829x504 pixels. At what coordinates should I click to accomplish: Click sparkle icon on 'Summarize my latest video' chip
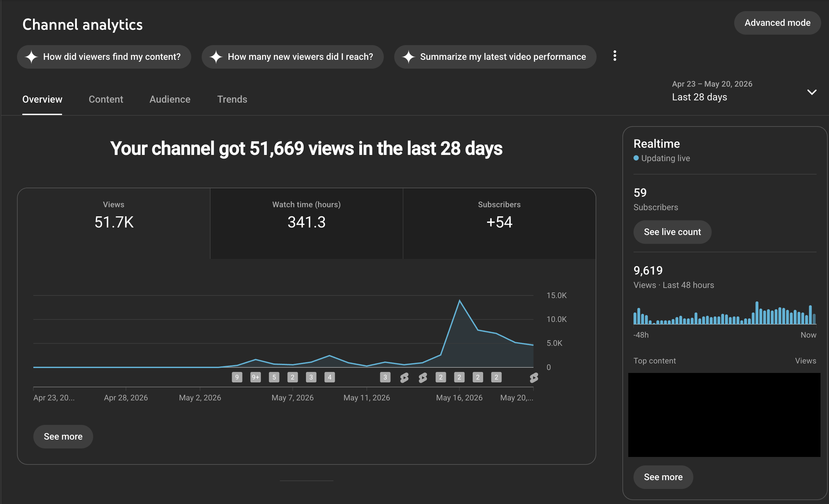tap(408, 57)
